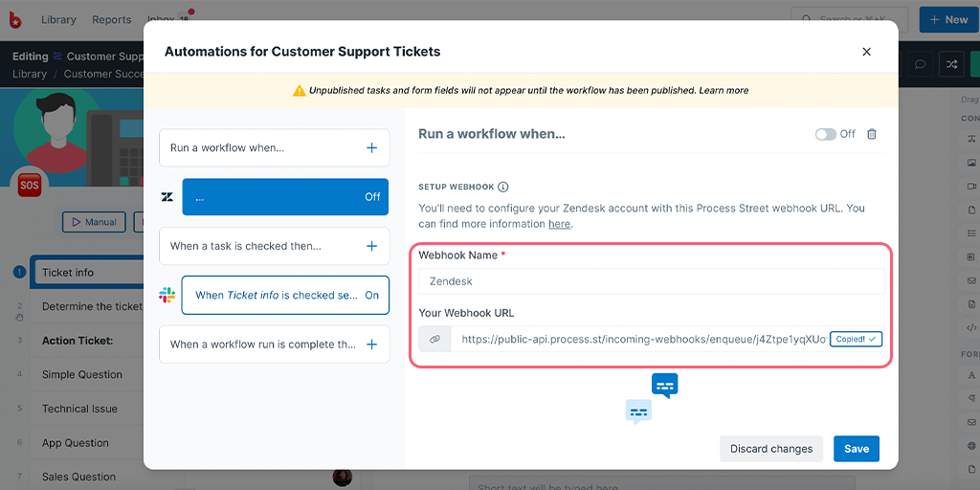980x490 pixels.
Task: Click the shuffle icon in the editor toolbar
Action: coord(950,65)
